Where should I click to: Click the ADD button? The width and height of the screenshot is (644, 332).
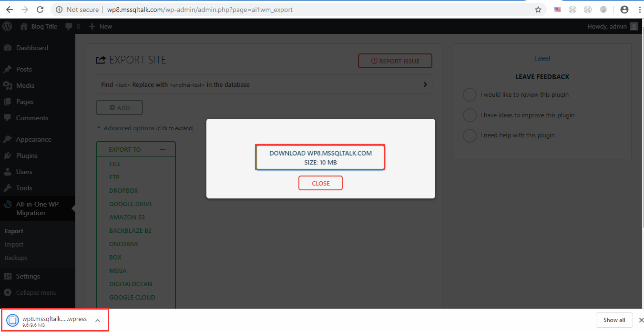click(x=119, y=108)
